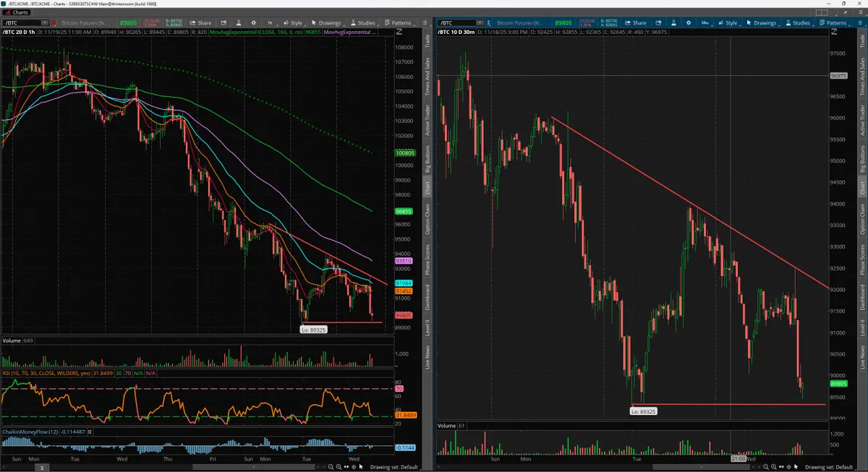Open Phase Scores tab on right sidebar
The height and width of the screenshot is (472, 868).
pos(861,261)
